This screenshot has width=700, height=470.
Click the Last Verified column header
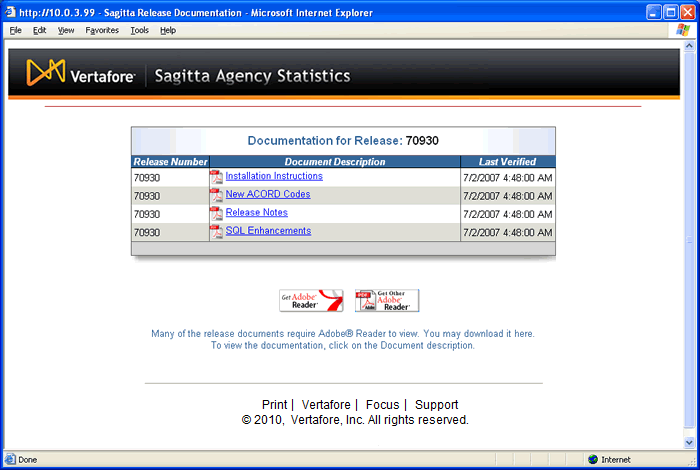coord(508,162)
